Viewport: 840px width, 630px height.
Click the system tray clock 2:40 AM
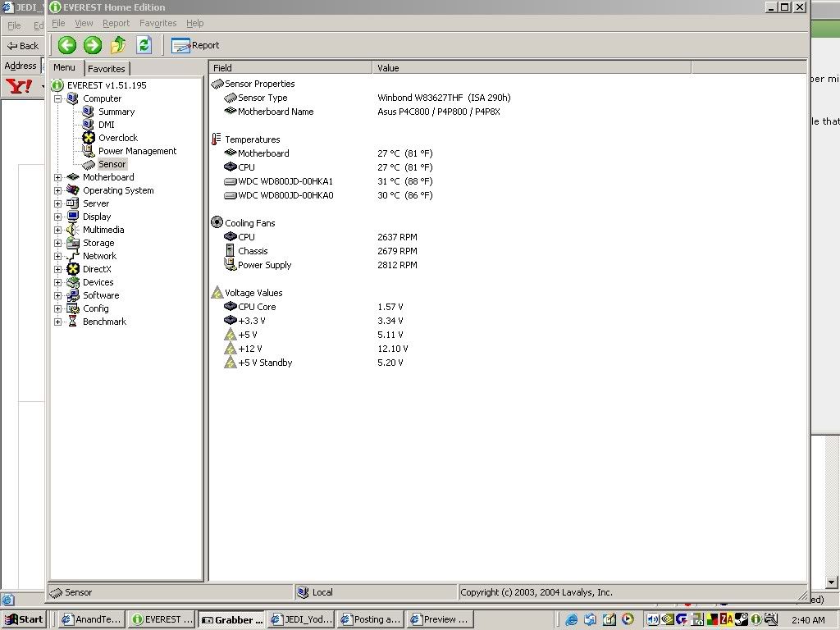click(808, 620)
